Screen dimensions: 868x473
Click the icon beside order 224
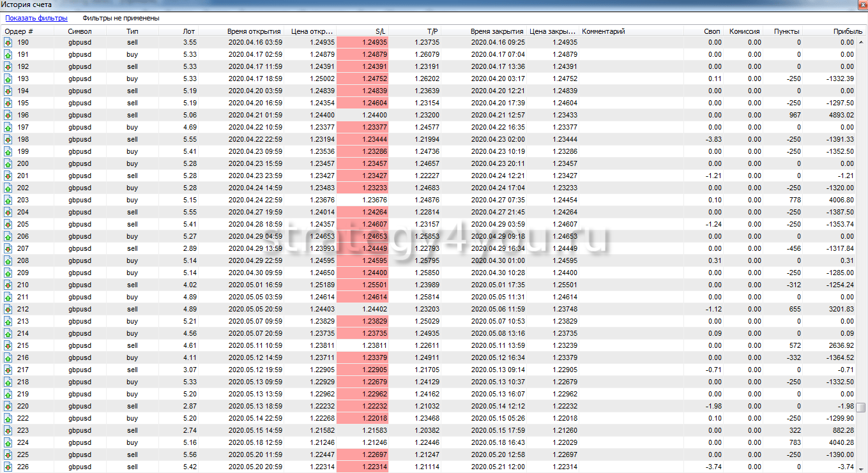click(x=8, y=443)
